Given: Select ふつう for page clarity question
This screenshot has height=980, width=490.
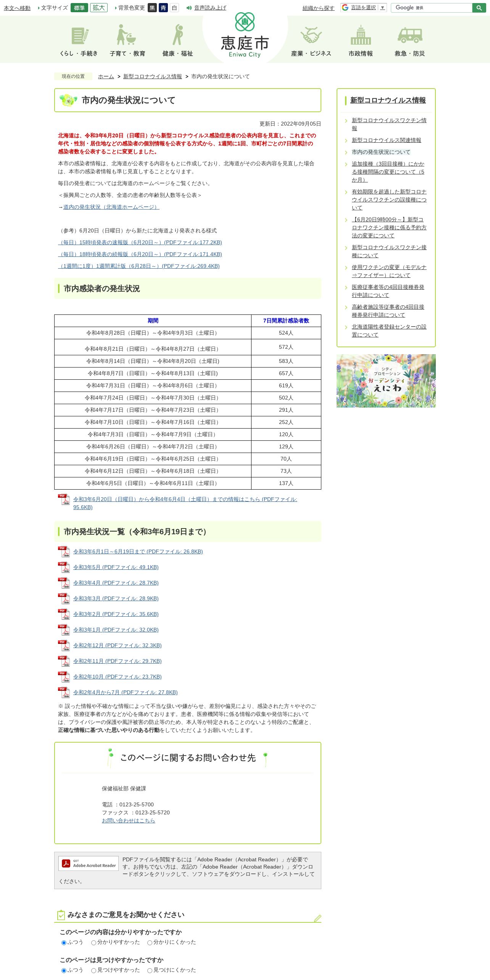Looking at the screenshot, I should tap(64, 943).
